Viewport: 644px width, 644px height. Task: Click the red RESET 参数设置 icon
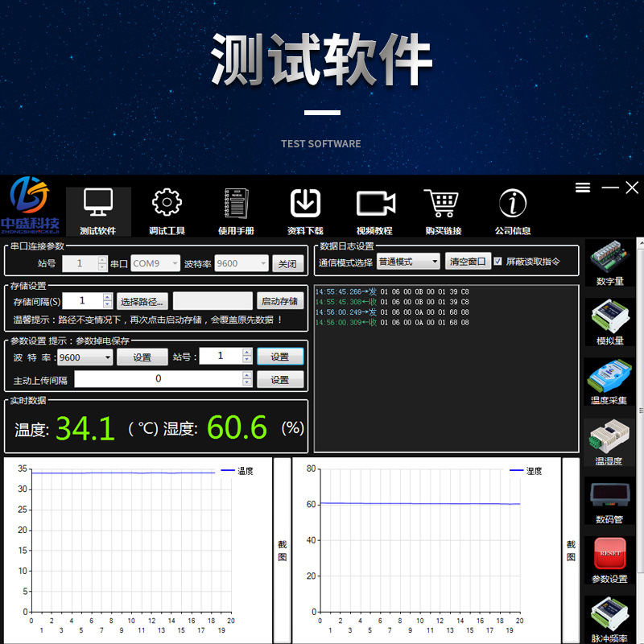pyautogui.click(x=610, y=560)
